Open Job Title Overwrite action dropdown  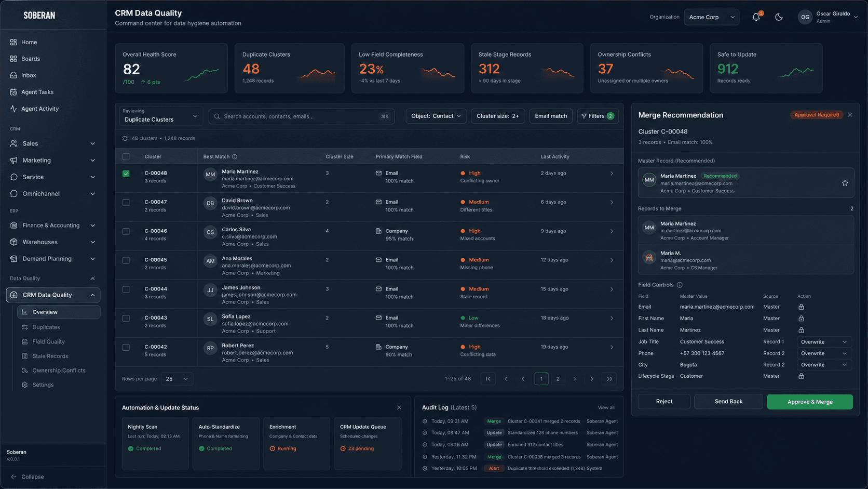pyautogui.click(x=823, y=342)
